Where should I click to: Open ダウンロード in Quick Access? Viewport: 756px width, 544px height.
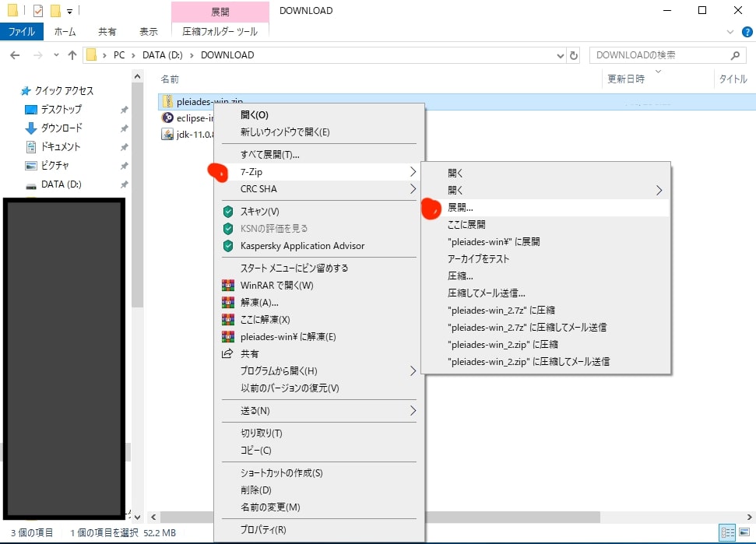click(x=62, y=128)
